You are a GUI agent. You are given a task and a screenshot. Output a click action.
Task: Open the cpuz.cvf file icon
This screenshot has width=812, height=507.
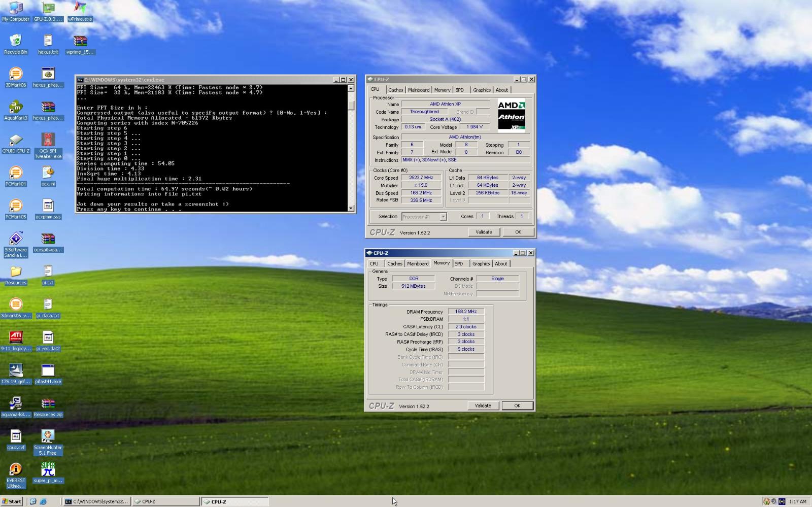point(16,441)
